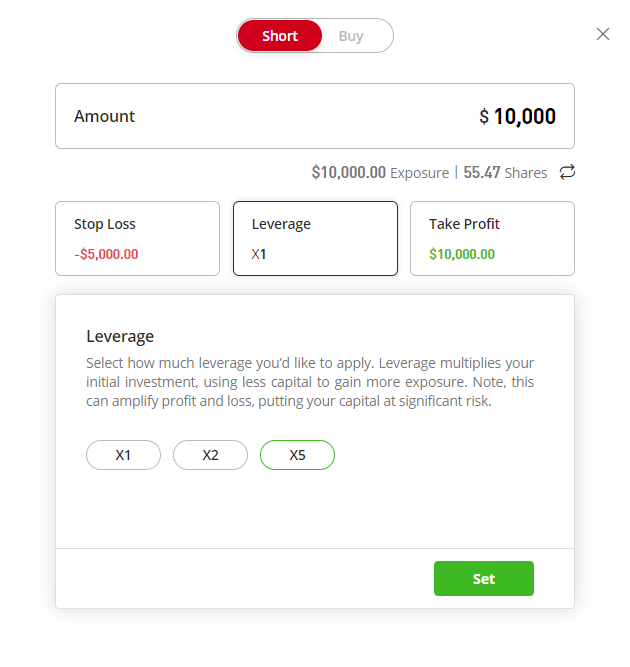Click the X1 value in Leverage card

(x=259, y=254)
